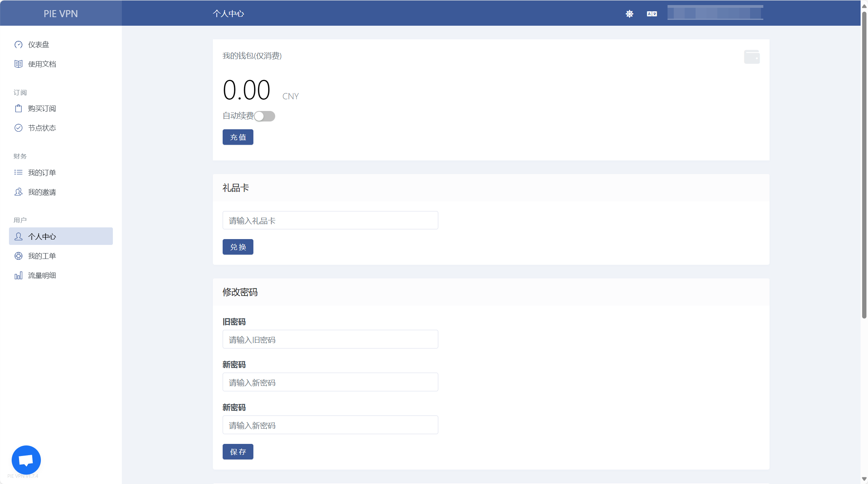
Task: Open the live chat bubble icon
Action: 26,460
